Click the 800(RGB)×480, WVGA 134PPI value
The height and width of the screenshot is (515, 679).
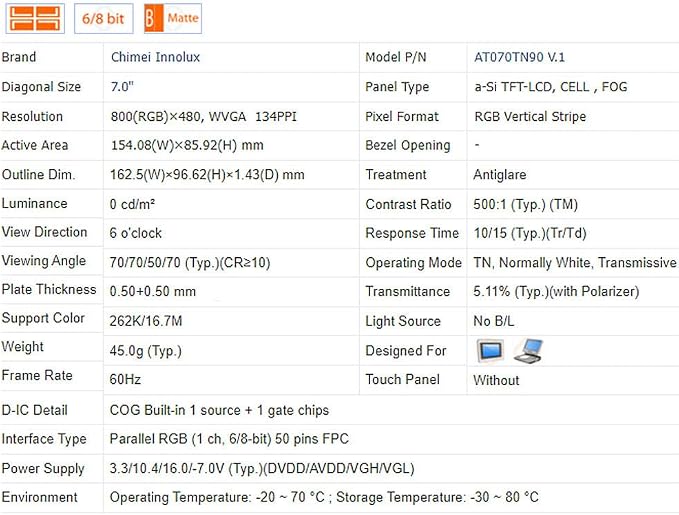coord(204,117)
